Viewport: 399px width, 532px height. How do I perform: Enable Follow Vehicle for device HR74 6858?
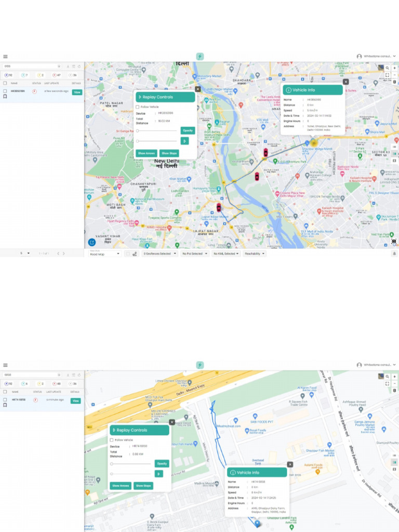point(112,440)
